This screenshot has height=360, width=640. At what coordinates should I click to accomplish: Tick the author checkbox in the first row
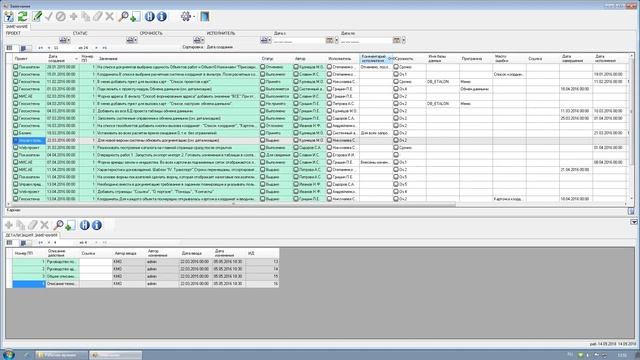pyautogui.click(x=296, y=67)
